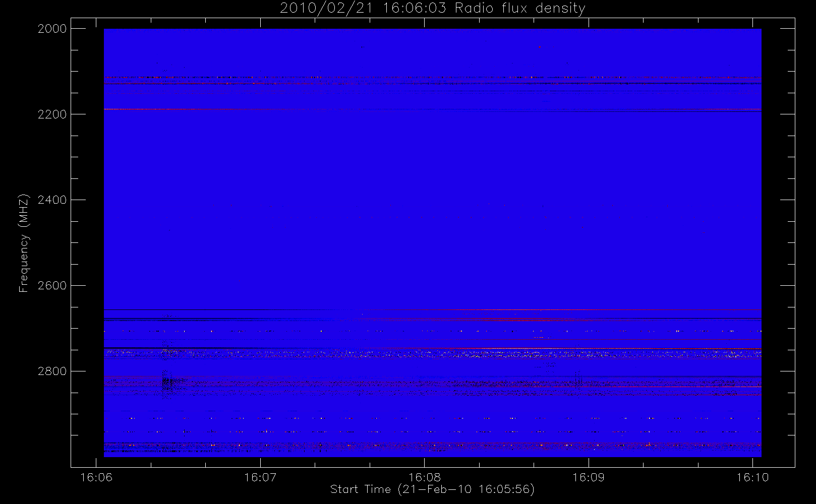Click the 16:07 time tick label
This screenshot has height=504, width=816.
[260, 477]
